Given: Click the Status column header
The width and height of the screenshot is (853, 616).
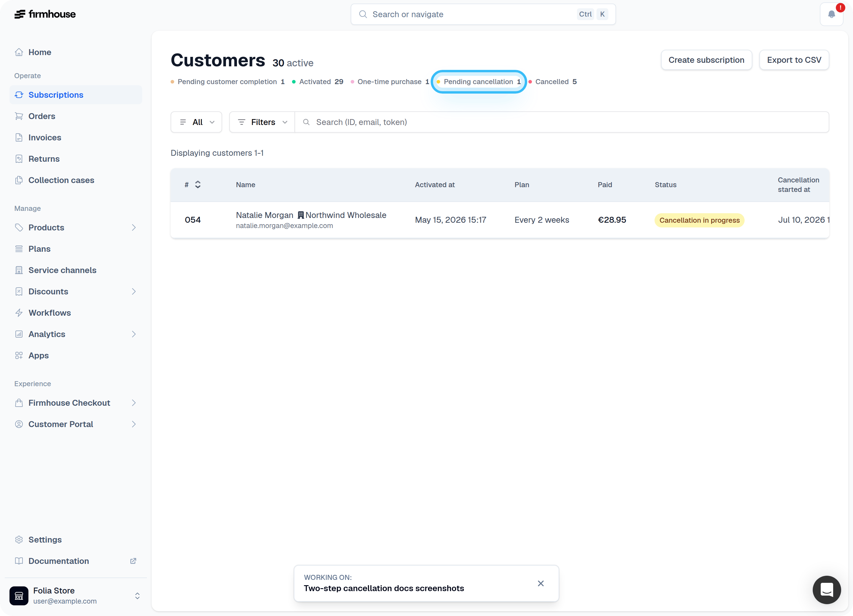Looking at the screenshot, I should click(x=665, y=185).
